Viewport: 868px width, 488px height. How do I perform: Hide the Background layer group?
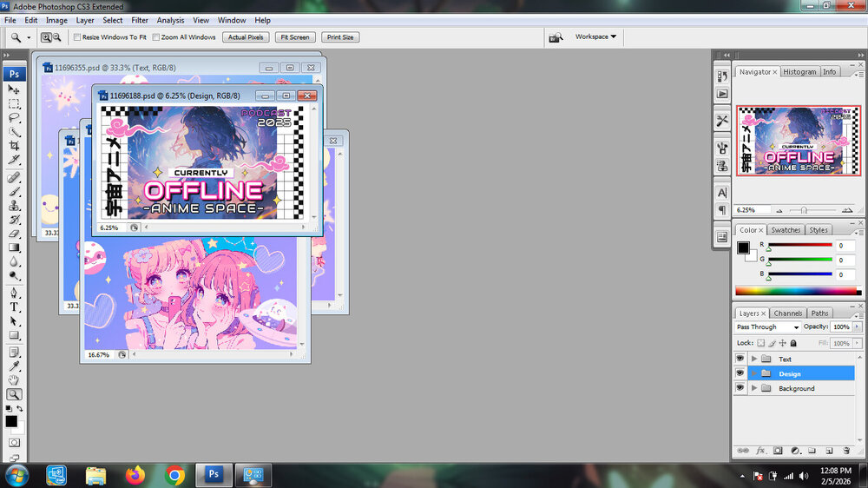click(x=740, y=388)
